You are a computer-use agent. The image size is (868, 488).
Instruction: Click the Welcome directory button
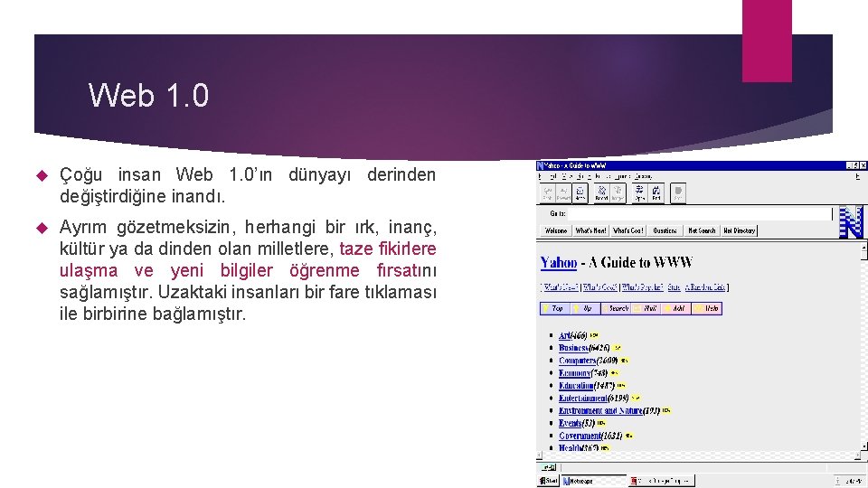(556, 230)
